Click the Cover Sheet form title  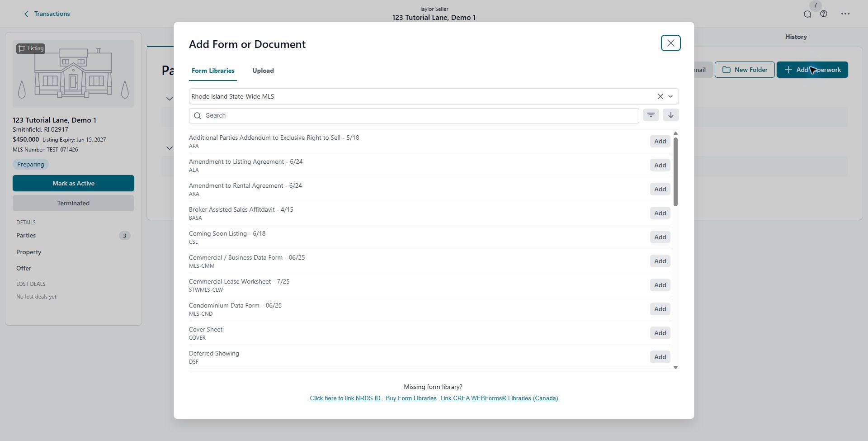pos(206,329)
